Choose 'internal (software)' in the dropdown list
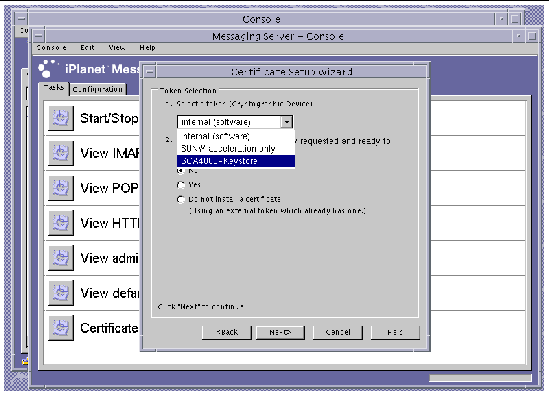 pyautogui.click(x=236, y=136)
